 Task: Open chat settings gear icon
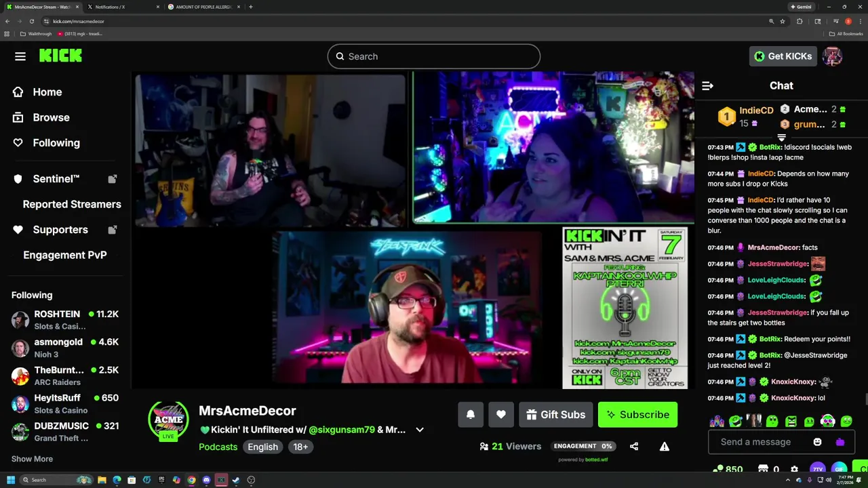click(x=794, y=469)
